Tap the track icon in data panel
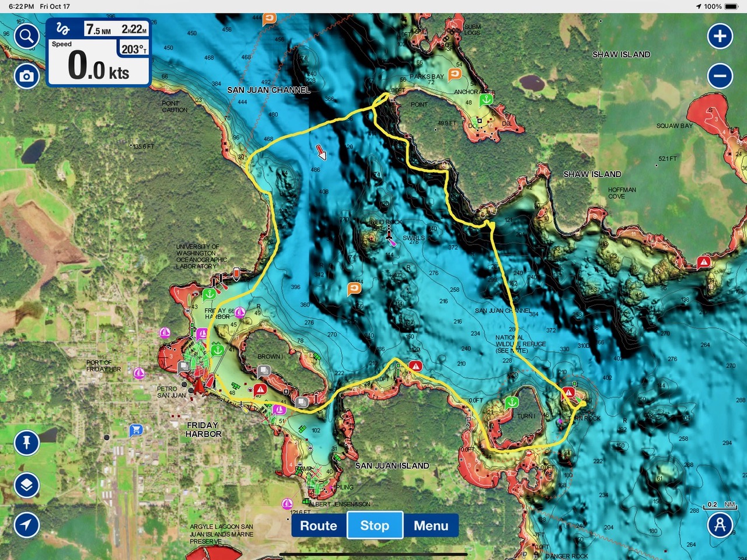 point(63,29)
